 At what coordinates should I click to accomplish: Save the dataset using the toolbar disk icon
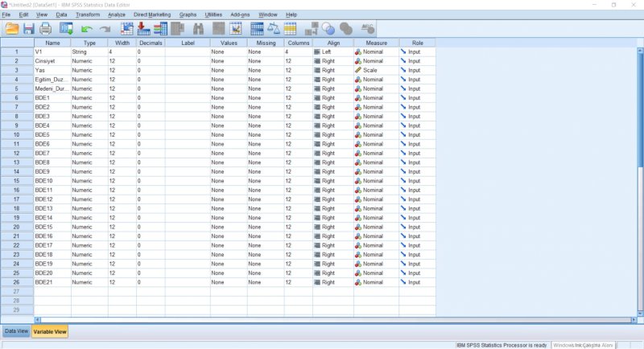[x=28, y=29]
